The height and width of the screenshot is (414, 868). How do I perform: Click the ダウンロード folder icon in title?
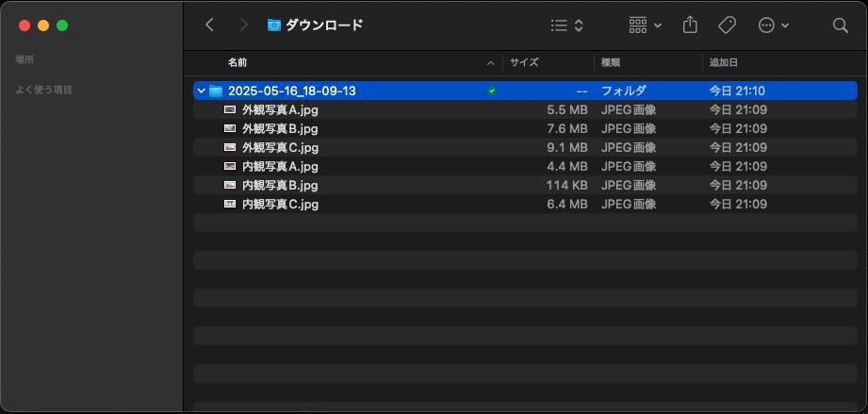pos(274,25)
